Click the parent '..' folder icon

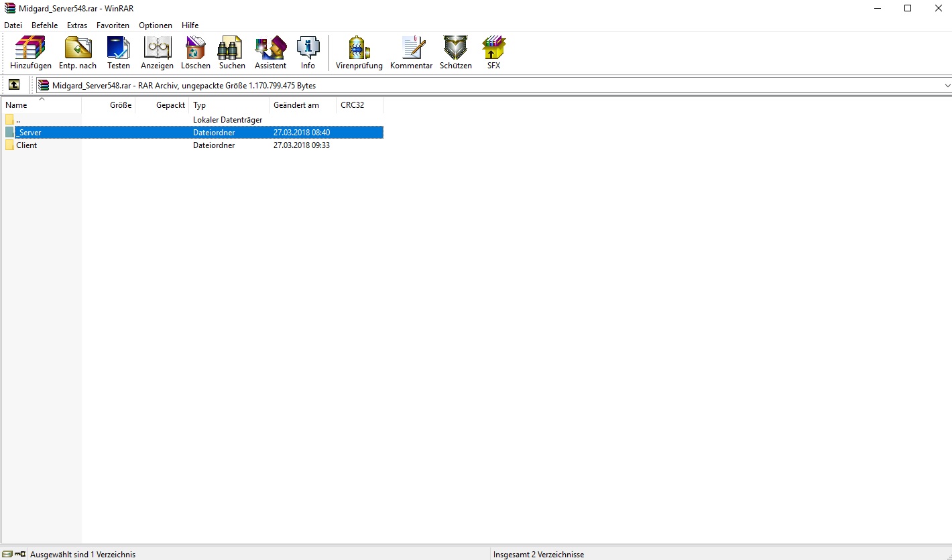click(x=9, y=119)
